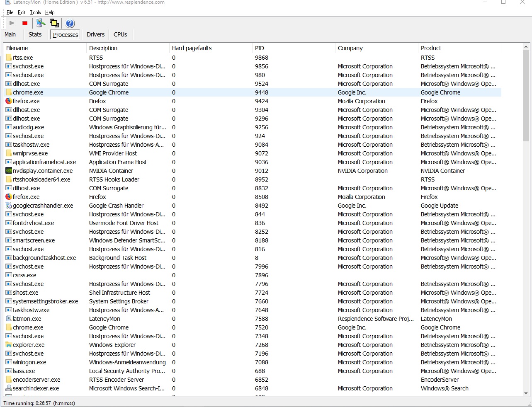Start monitoring with the green play button
Screen dimensions: 532x407
tap(12, 23)
